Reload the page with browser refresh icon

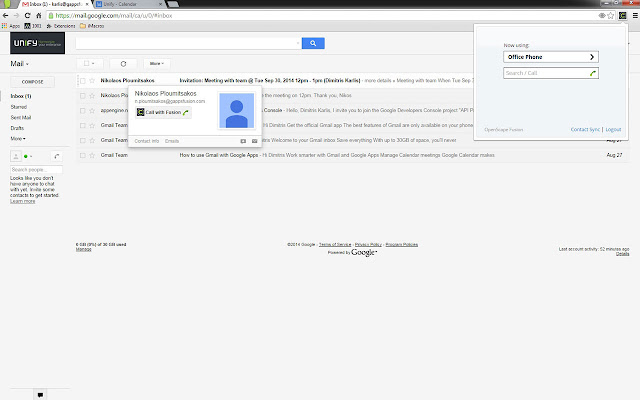coord(27,16)
